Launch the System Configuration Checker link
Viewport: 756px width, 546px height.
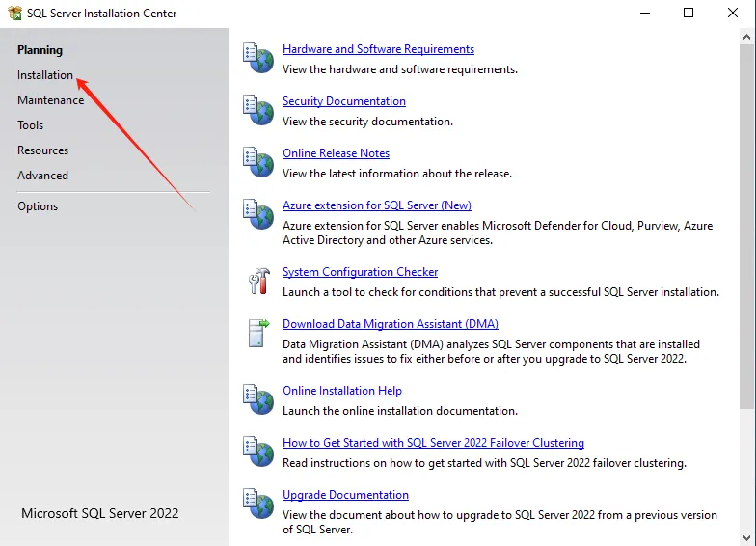[361, 272]
